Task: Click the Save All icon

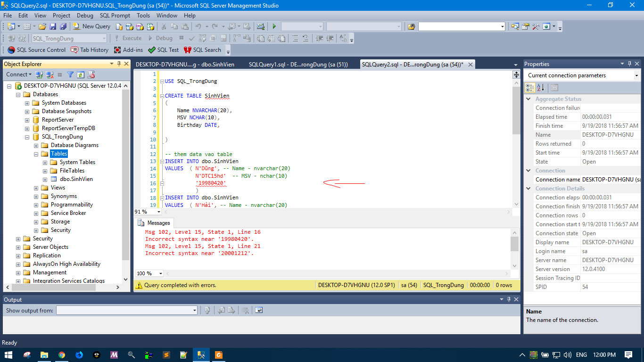Action: coord(63,26)
